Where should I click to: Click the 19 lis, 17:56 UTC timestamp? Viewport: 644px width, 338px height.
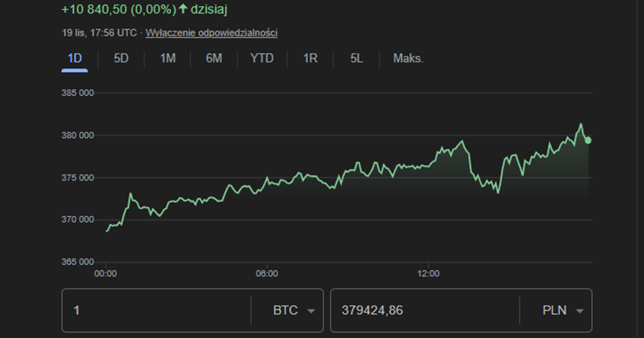[x=99, y=33]
